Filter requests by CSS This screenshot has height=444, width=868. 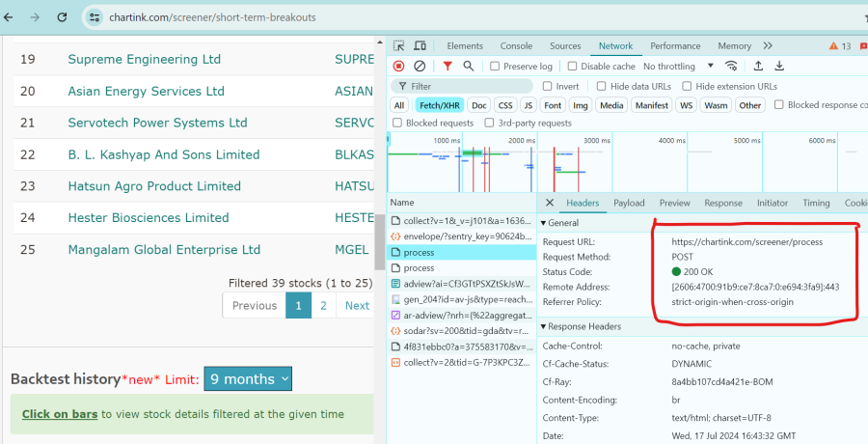505,105
